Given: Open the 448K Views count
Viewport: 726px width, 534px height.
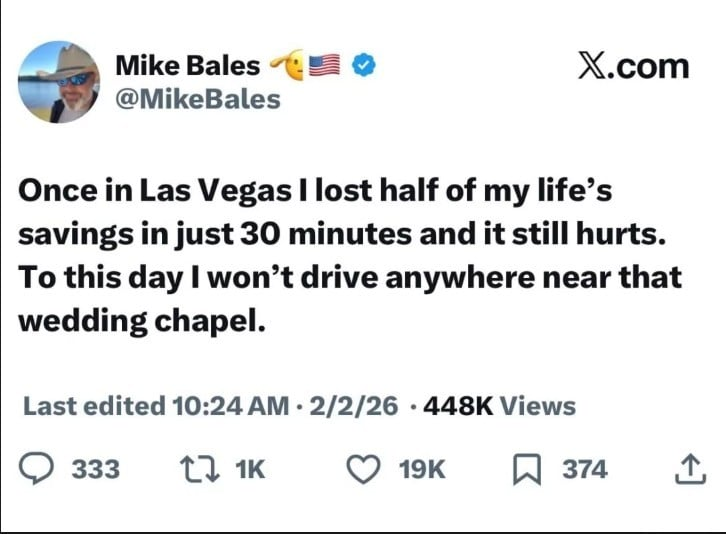Looking at the screenshot, I should 500,406.
